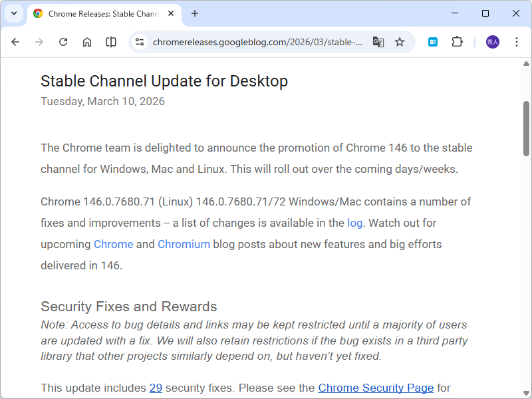This screenshot has height=399, width=532.
Task: Open the Extensions puzzle menu
Action: pos(457,42)
